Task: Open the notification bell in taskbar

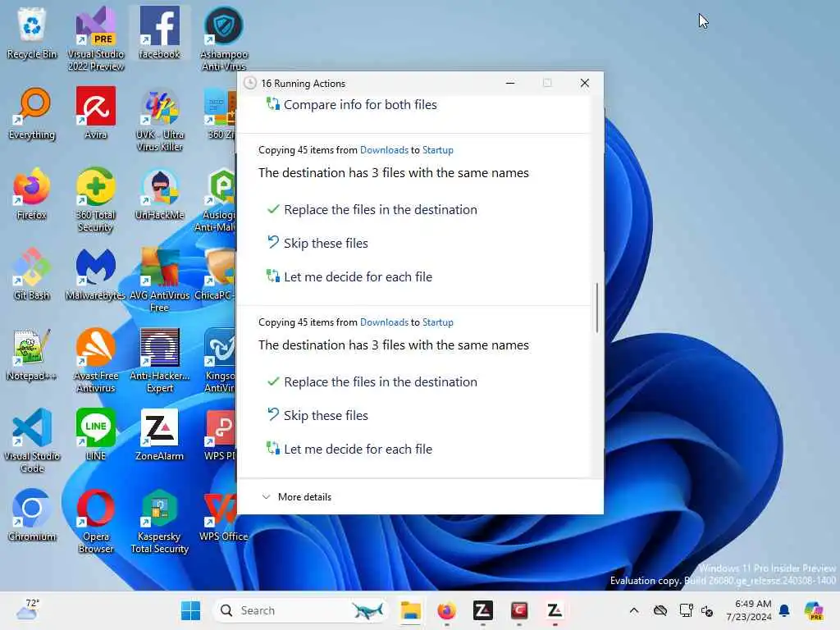Action: click(784, 610)
